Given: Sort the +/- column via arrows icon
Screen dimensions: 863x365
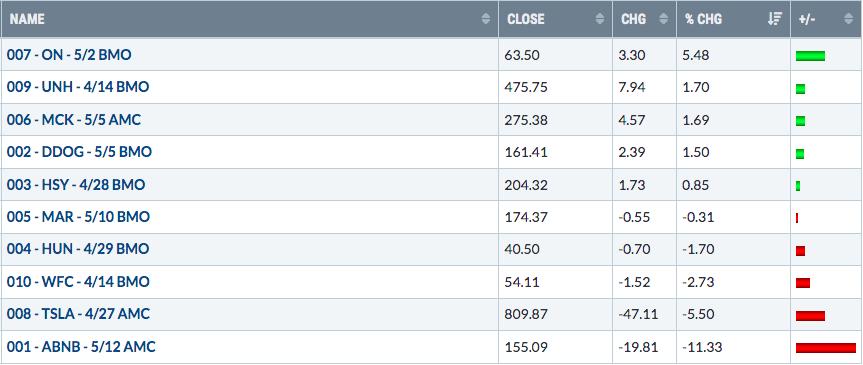Looking at the screenshot, I should [848, 19].
